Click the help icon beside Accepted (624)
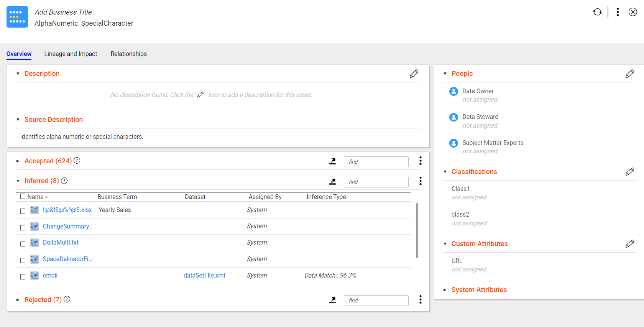 pos(77,161)
